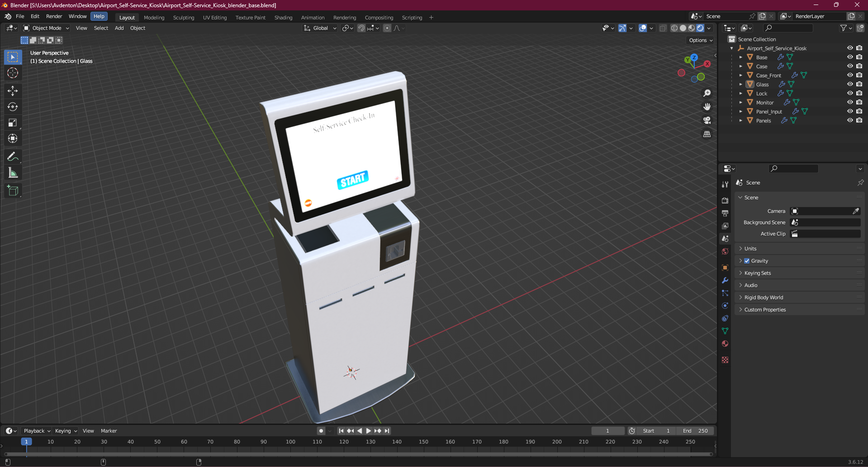Image resolution: width=868 pixels, height=467 pixels.
Task: Hide the Monitor object in viewport
Action: [x=850, y=102]
